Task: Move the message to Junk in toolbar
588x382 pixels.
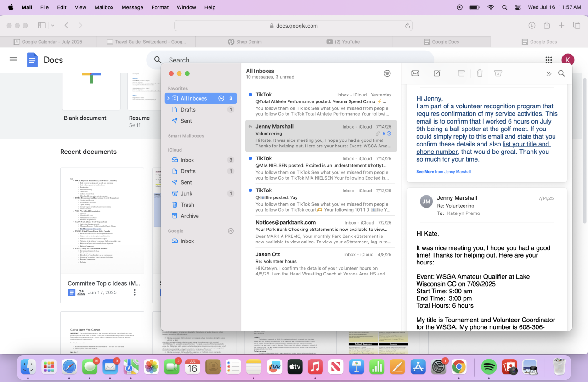Action: click(x=498, y=73)
